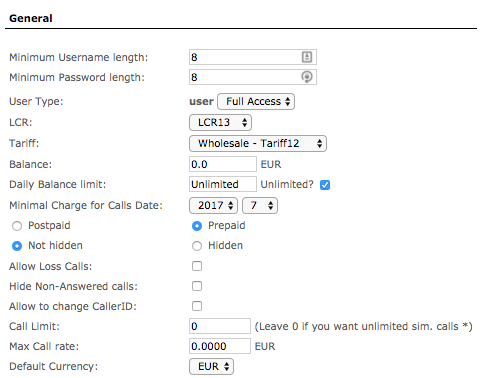Screen dimensions: 491x378
Task: Click the Max Call rate field
Action: tap(220, 346)
